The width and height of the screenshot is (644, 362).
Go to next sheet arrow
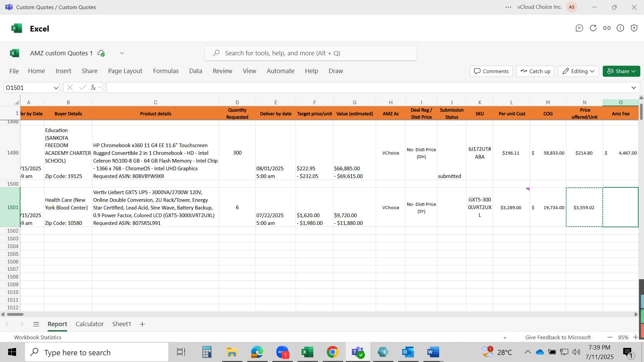(22, 324)
